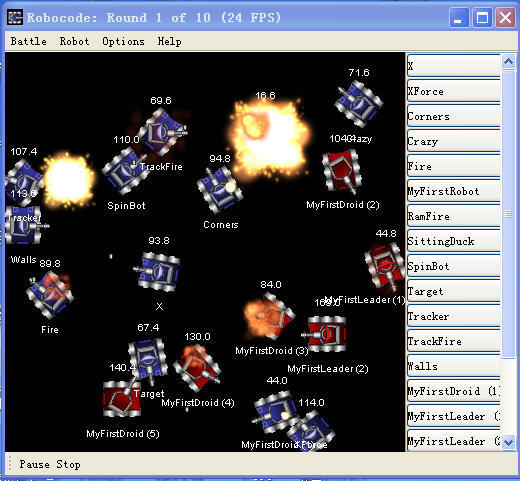Viewport: 520px width, 481px height.
Task: Click the Robocode application icon in title bar
Action: click(x=15, y=17)
